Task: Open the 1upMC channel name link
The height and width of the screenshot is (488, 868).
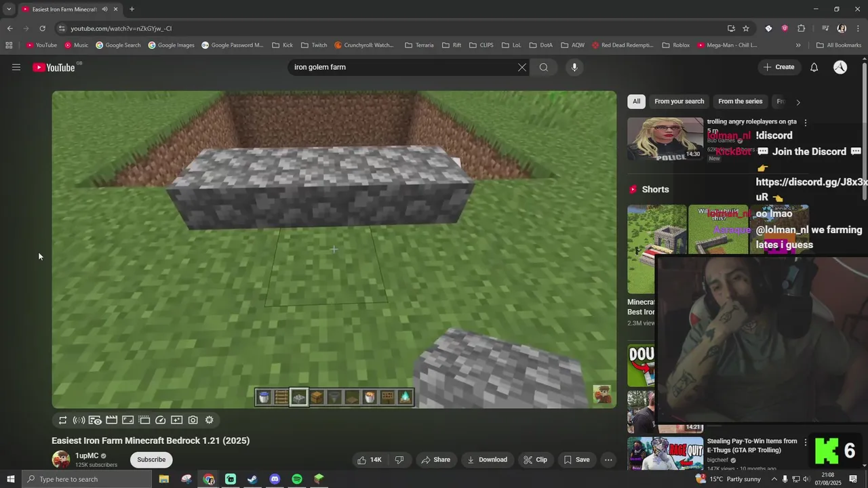Action: tap(87, 456)
